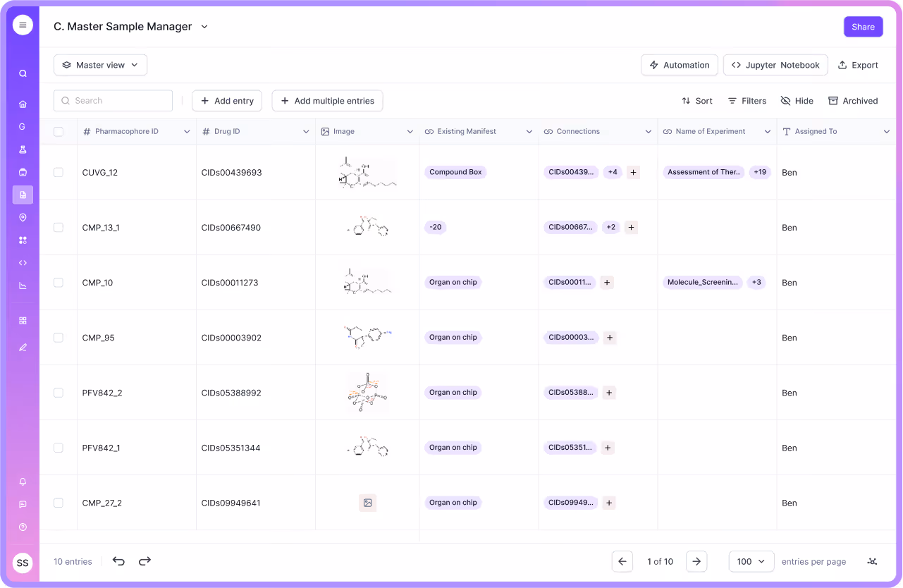Open the charts icon in the sidebar
This screenshot has height=588, width=903.
(23, 285)
